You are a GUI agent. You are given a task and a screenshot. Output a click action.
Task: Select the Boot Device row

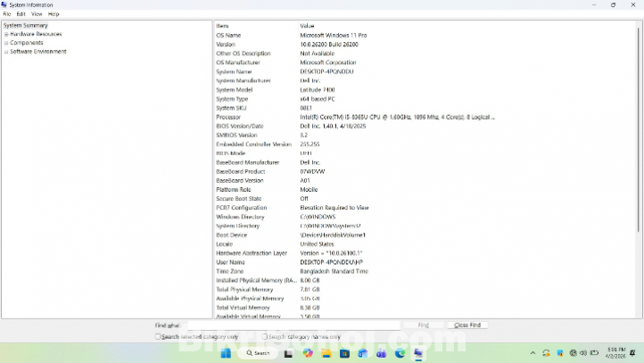point(425,235)
